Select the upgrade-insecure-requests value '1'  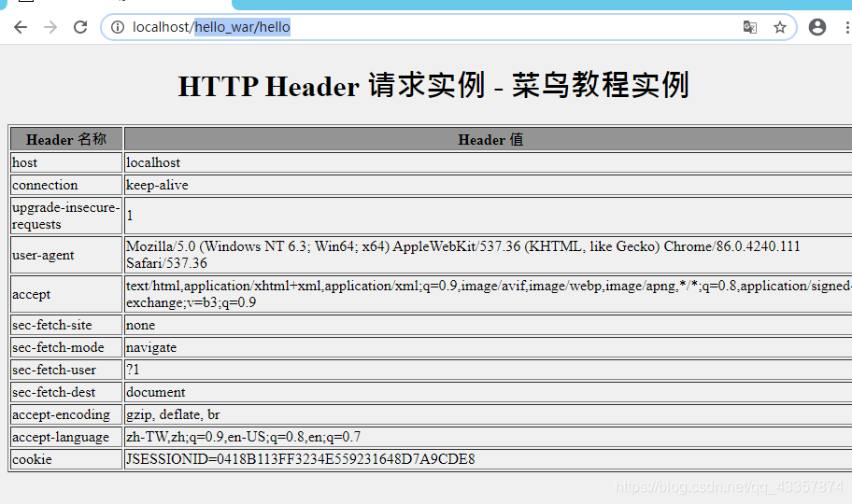(489, 216)
